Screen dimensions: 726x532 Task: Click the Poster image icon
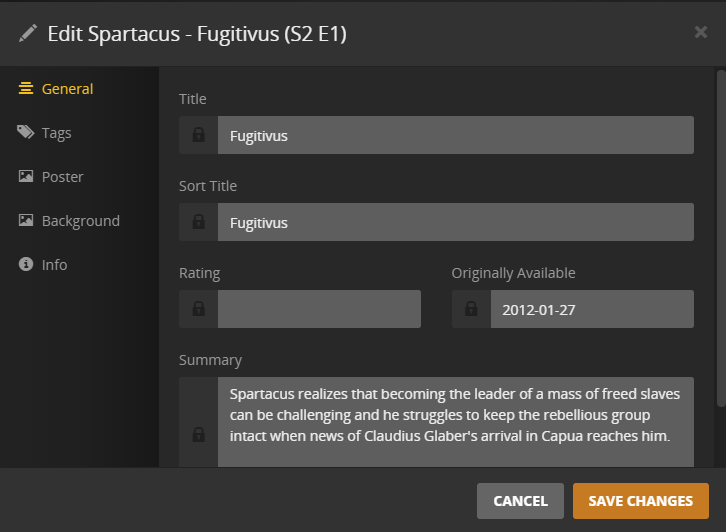point(26,177)
